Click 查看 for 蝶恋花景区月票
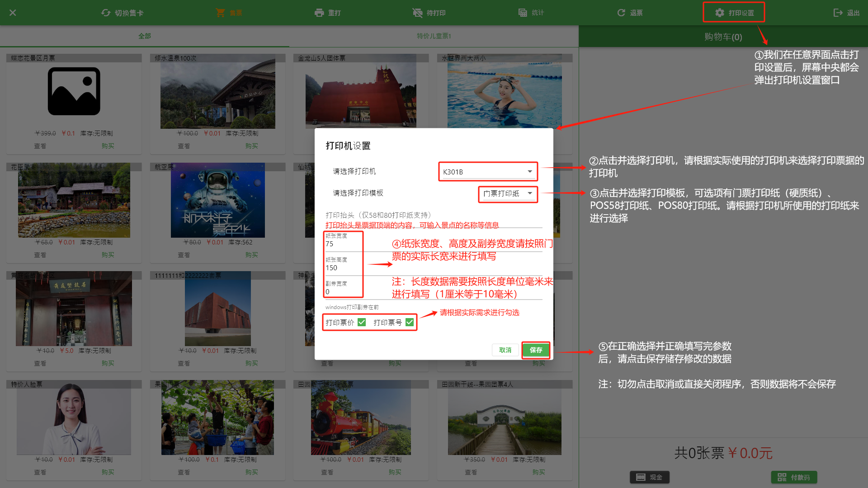 coord(40,146)
